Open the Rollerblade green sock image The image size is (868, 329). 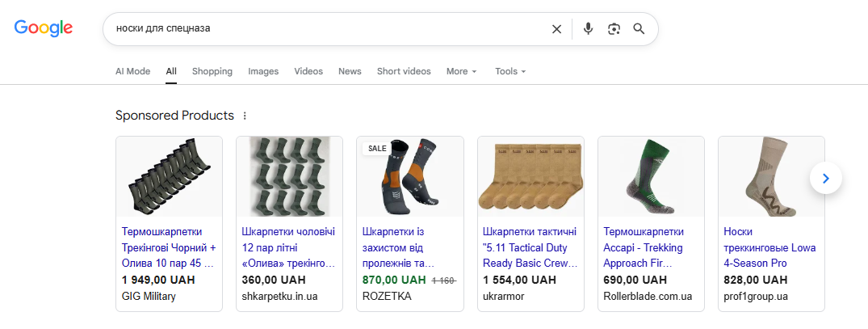tap(651, 177)
